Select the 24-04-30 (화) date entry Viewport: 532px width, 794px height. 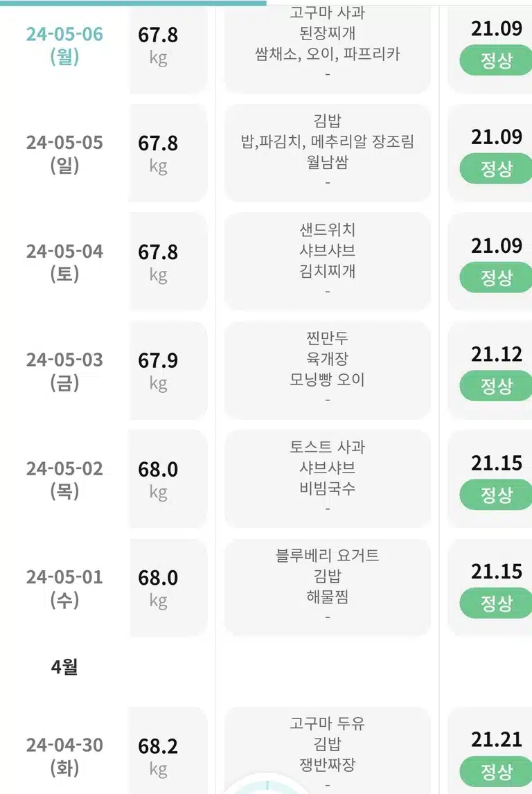point(64,756)
